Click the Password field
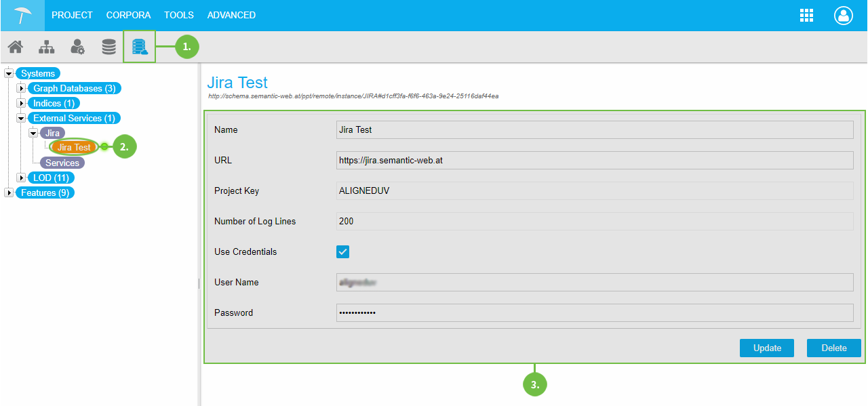This screenshot has height=406, width=868. 595,312
